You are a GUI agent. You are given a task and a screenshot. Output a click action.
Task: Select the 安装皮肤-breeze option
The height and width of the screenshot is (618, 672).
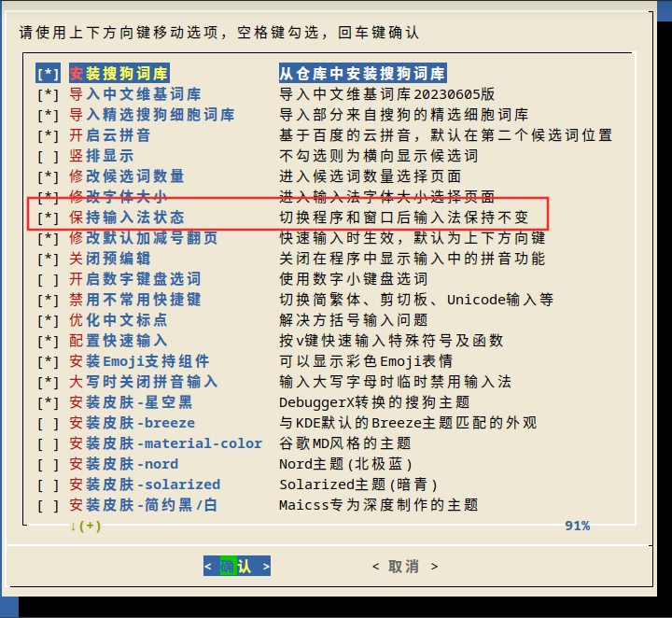pyautogui.click(x=132, y=423)
